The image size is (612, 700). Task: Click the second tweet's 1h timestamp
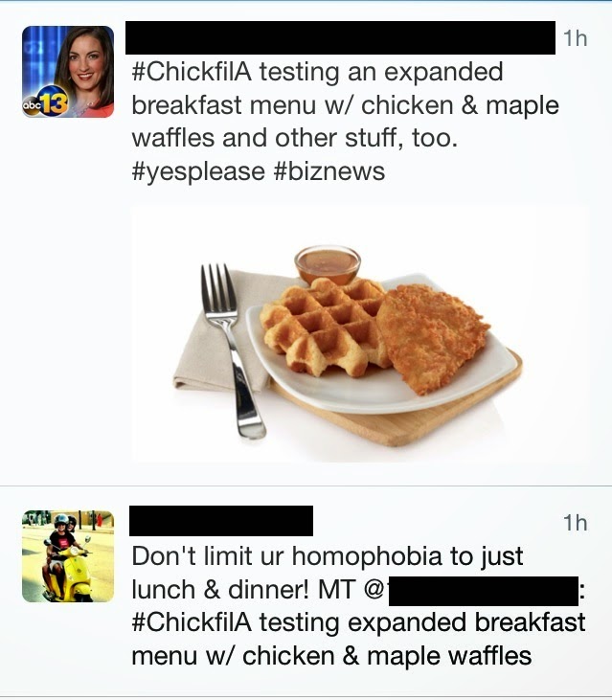(x=575, y=523)
